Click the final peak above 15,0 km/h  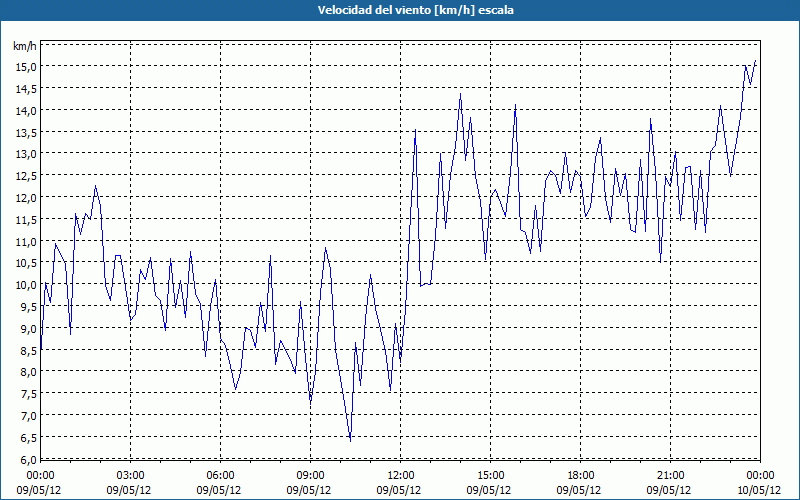755,61
